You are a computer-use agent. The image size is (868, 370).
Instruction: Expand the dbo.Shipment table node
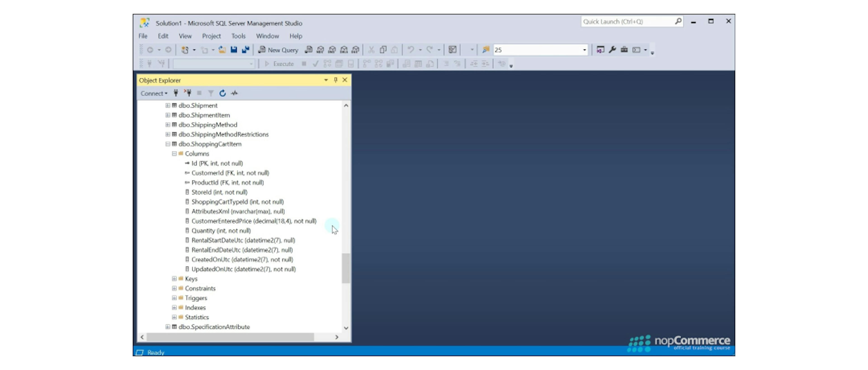(167, 106)
